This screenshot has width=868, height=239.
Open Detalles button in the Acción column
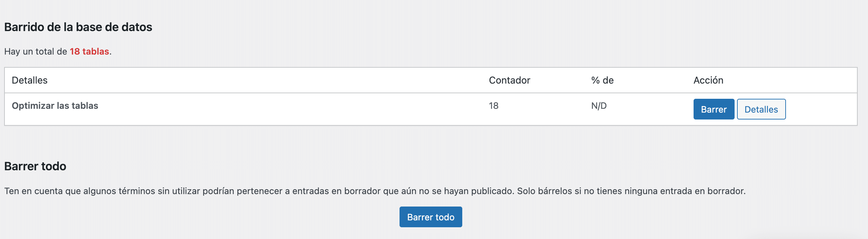point(761,109)
